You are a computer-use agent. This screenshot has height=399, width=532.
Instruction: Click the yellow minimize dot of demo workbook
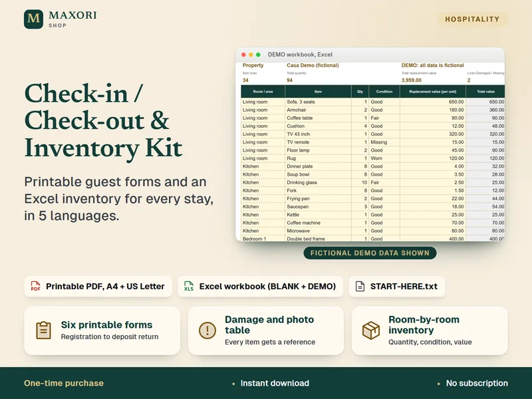[x=251, y=55]
